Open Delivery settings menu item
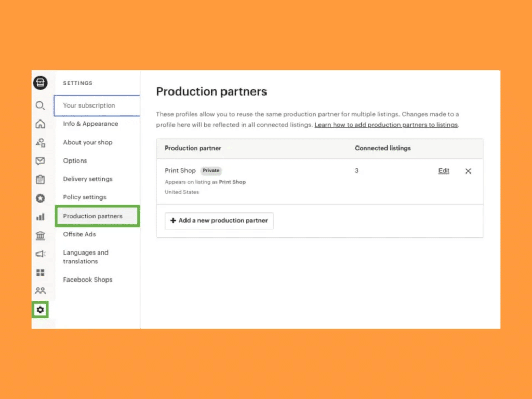Viewport: 532px width, 399px height. tap(87, 179)
